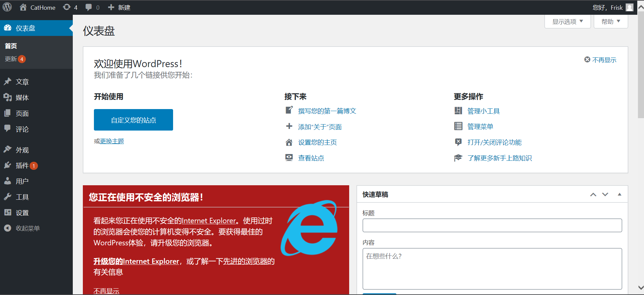Click the 页面 pages icon in sidebar
The height and width of the screenshot is (295, 644).
tap(7, 113)
